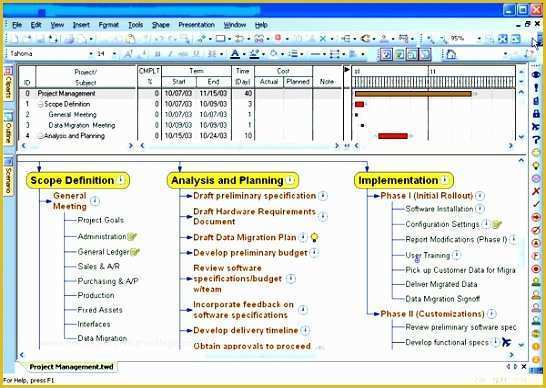546x388 pixels.
Task: Select the smiley face icon in right sidebar
Action: click(536, 152)
